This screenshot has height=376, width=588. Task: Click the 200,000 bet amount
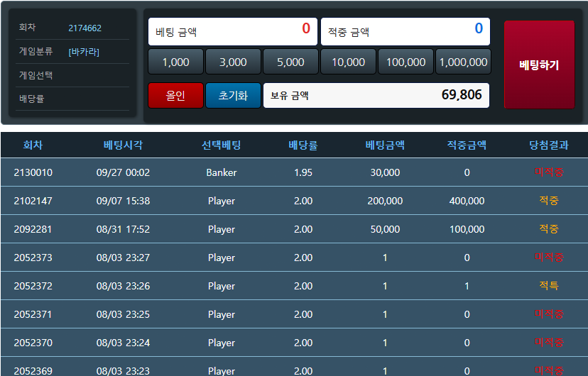point(385,201)
